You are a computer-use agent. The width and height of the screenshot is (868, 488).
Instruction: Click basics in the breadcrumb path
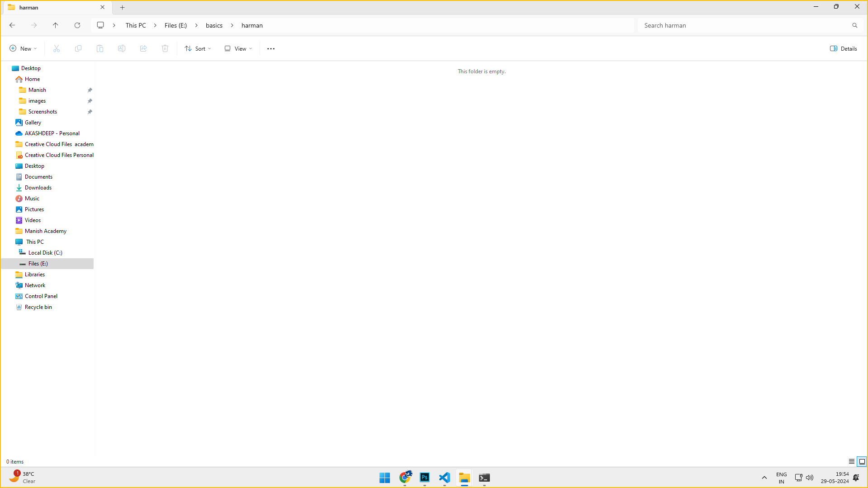[x=214, y=25]
